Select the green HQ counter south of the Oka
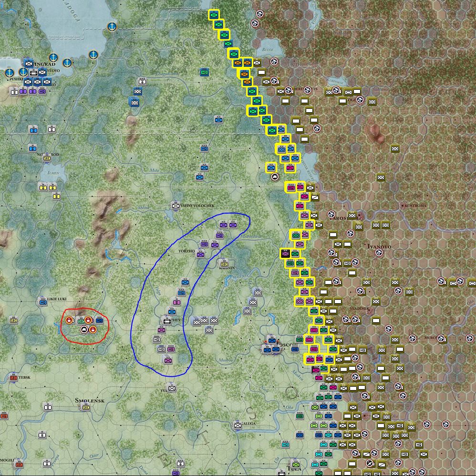Image resolution: width=476 pixels, height=476 pixels. (300, 415)
